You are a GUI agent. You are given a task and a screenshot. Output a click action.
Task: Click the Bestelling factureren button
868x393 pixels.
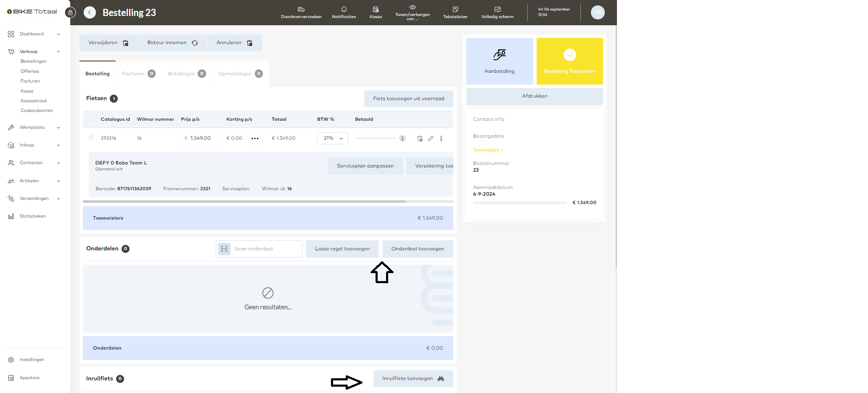[x=569, y=61]
